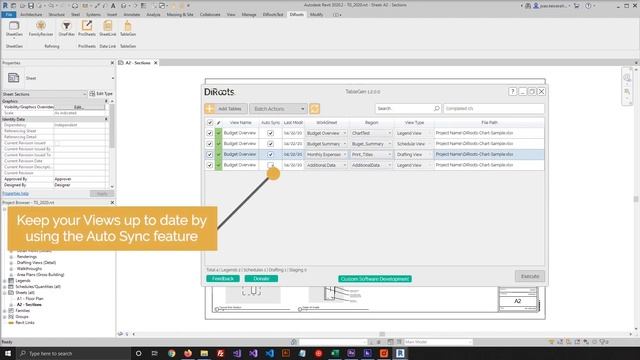The width and height of the screenshot is (640, 360).
Task: Click the Revit Links icon in Project Browser
Action: tap(11, 322)
